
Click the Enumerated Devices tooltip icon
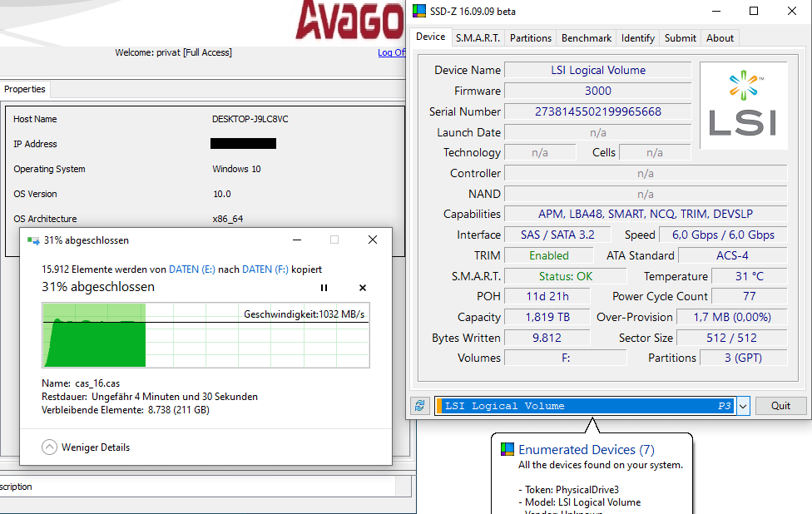507,449
